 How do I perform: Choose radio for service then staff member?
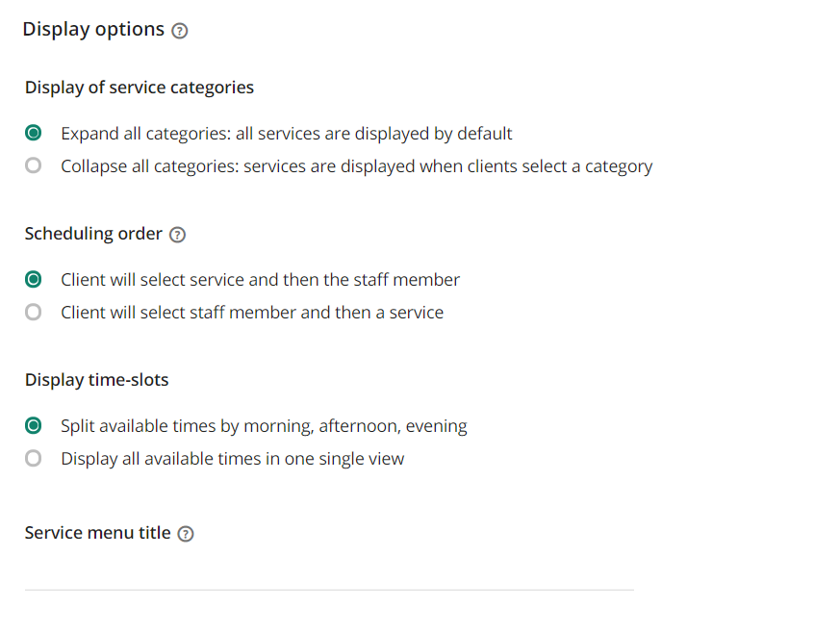tap(34, 279)
